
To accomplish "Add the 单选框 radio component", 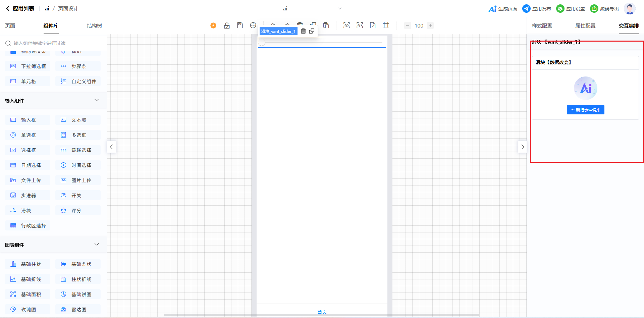I will click(28, 135).
